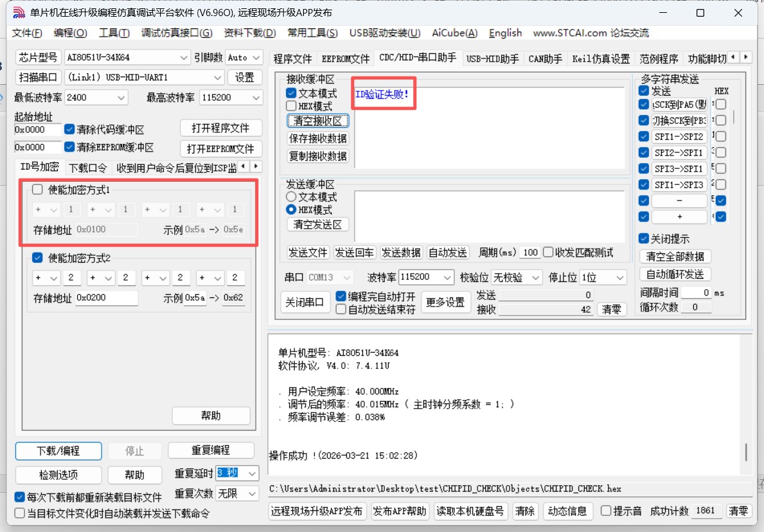Enable the 使能加密方式1 checkbox
Screen dimensions: 764x532
(x=37, y=190)
